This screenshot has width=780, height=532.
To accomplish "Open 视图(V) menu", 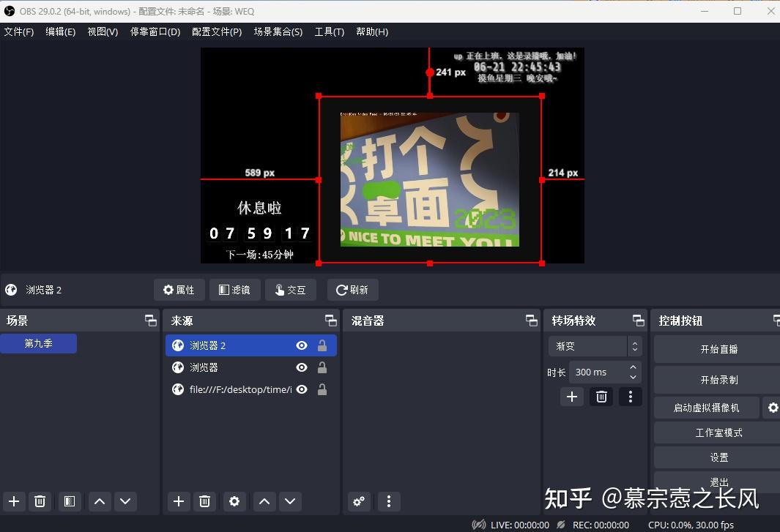I will [x=103, y=31].
